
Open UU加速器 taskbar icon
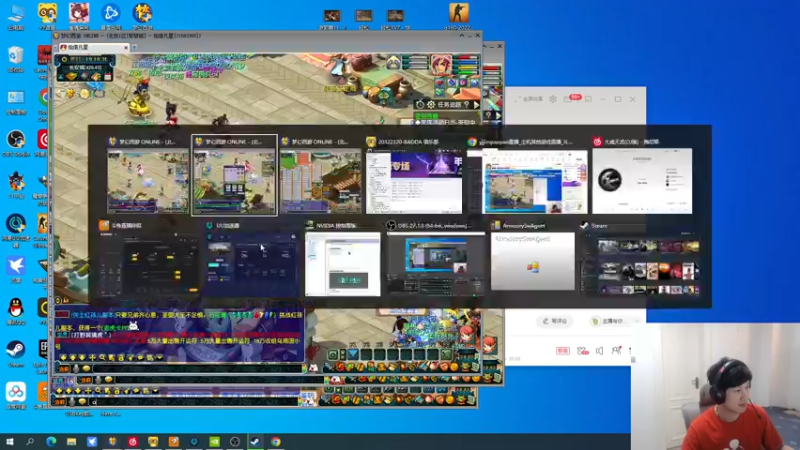[194, 441]
